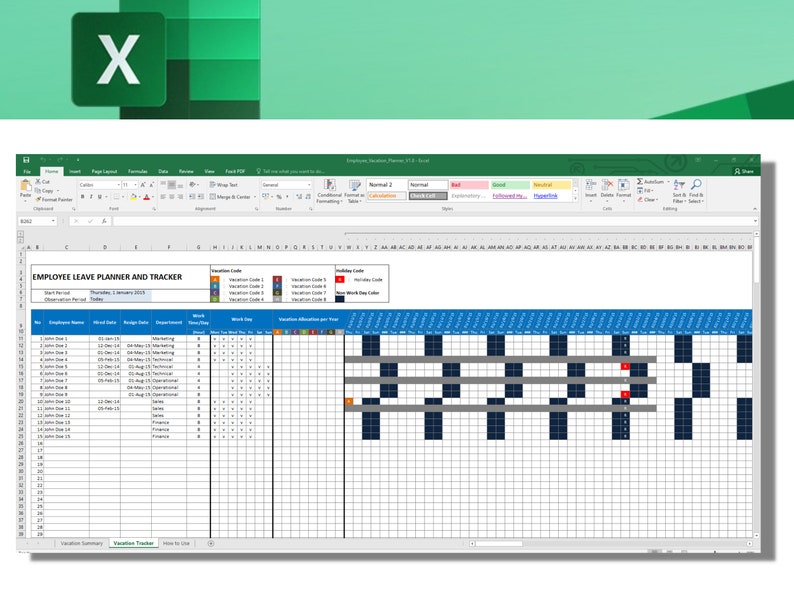Toggle Italic formatting
794x596 pixels.
click(91, 196)
